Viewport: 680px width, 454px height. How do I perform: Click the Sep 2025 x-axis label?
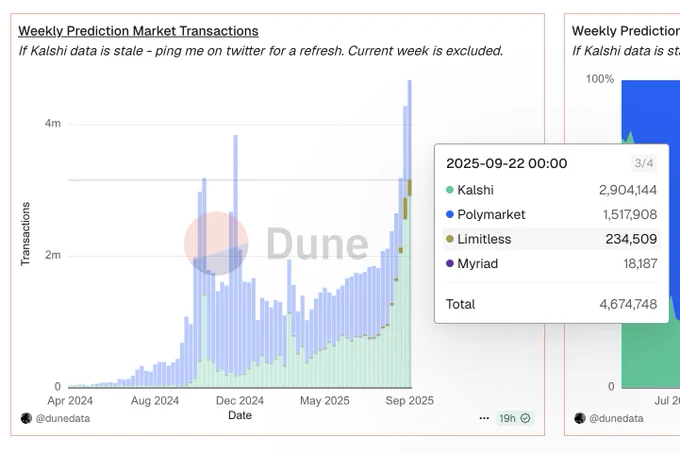click(x=409, y=401)
